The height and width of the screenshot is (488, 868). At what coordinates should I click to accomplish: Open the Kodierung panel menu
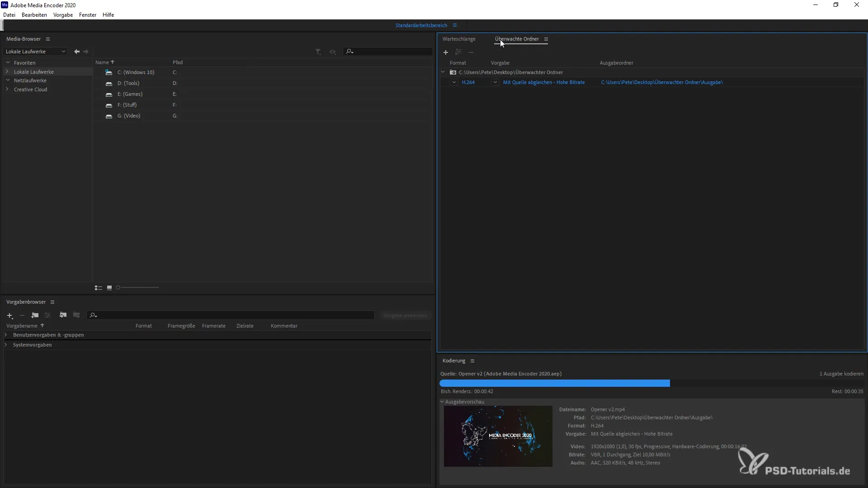(472, 361)
